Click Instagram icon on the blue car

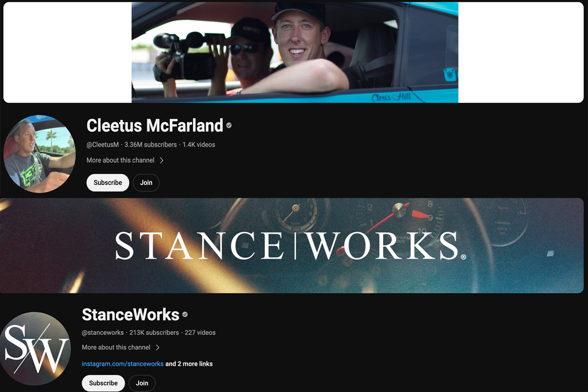[x=450, y=74]
